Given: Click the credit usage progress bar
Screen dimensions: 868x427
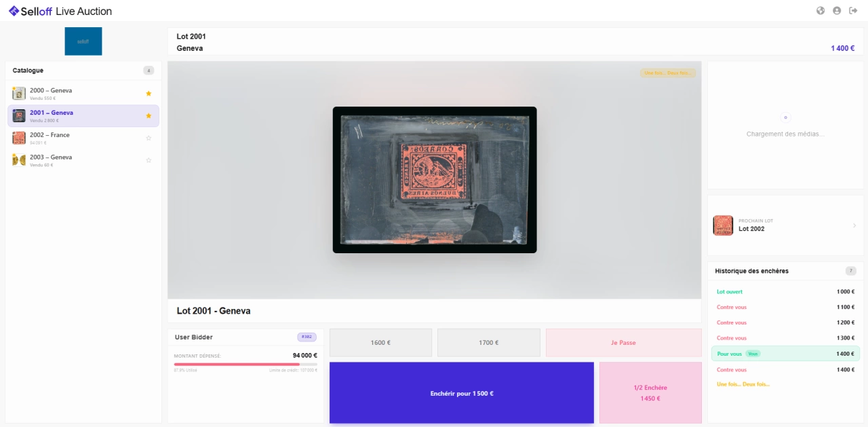Looking at the screenshot, I should tap(245, 365).
